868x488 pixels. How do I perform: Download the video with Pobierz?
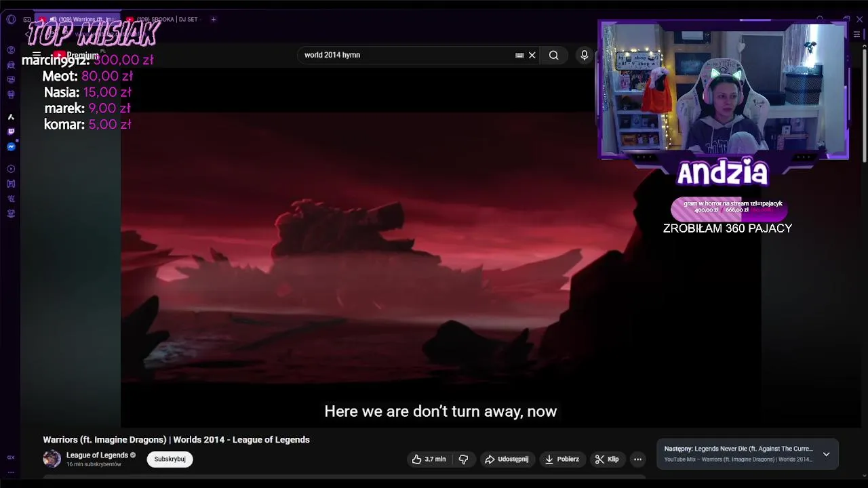pos(561,459)
